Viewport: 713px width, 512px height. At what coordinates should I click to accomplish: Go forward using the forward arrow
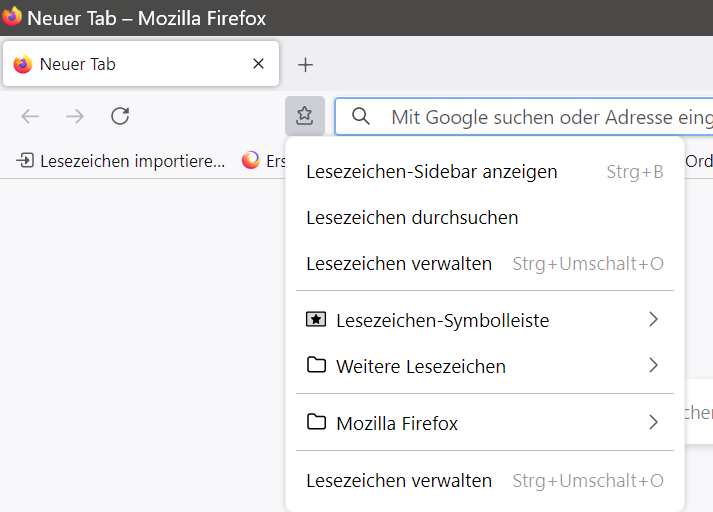tap(75, 116)
